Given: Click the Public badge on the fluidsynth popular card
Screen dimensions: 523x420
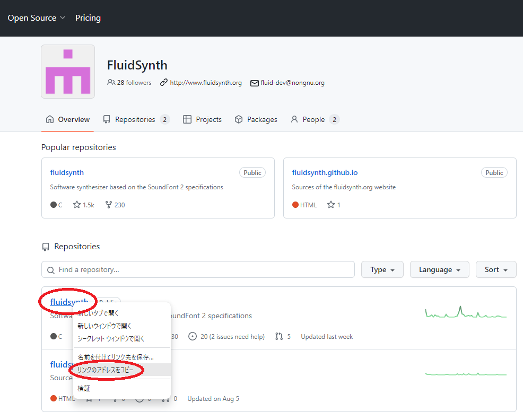Looking at the screenshot, I should (x=252, y=172).
